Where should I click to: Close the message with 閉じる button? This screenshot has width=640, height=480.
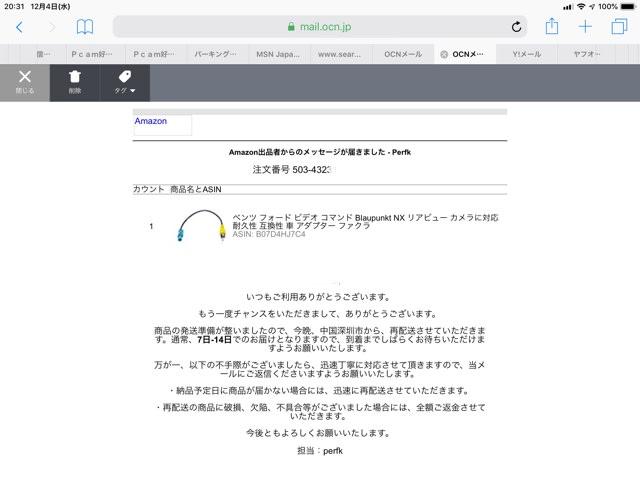pos(25,82)
